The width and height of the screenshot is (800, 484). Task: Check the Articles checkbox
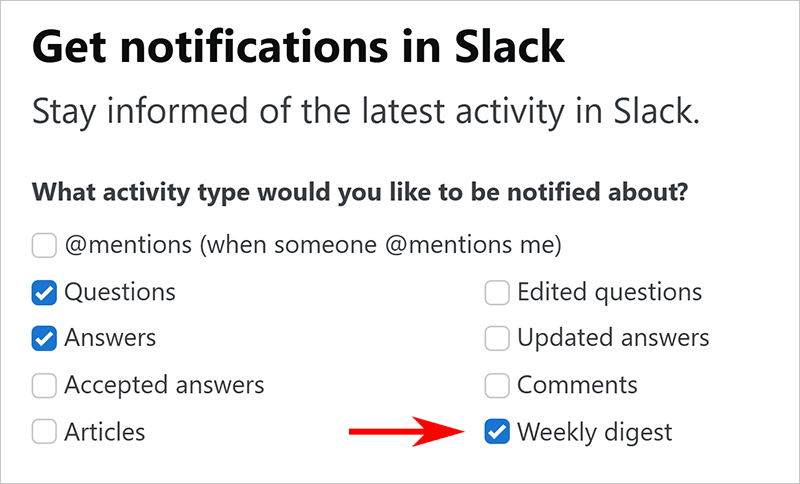(44, 432)
